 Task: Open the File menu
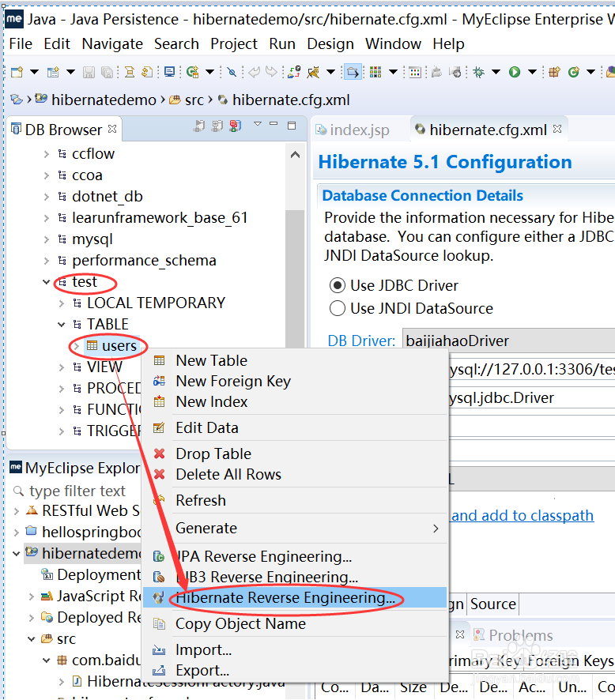coord(21,43)
